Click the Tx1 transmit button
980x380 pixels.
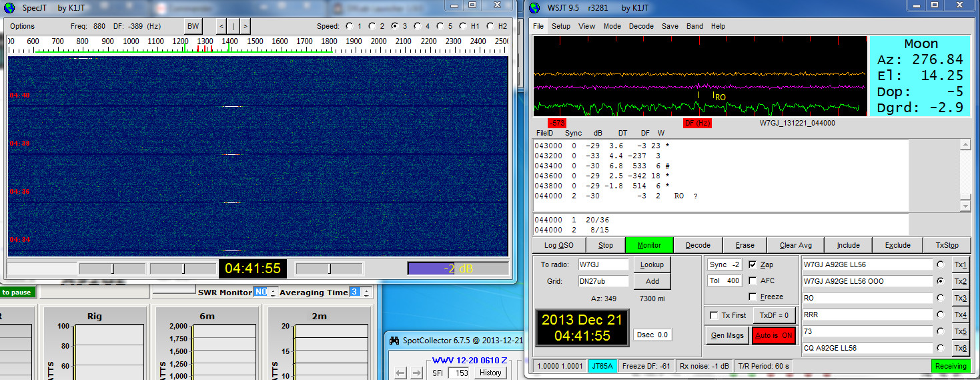click(x=960, y=264)
